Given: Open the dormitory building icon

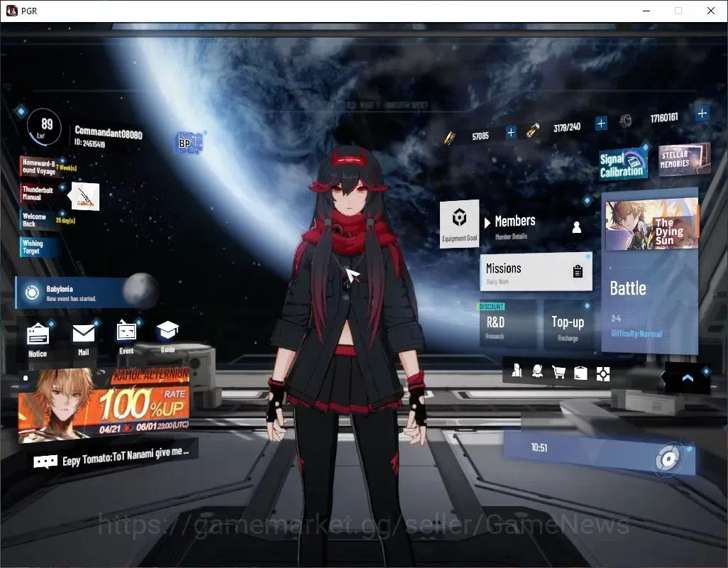Looking at the screenshot, I should click(x=517, y=371).
